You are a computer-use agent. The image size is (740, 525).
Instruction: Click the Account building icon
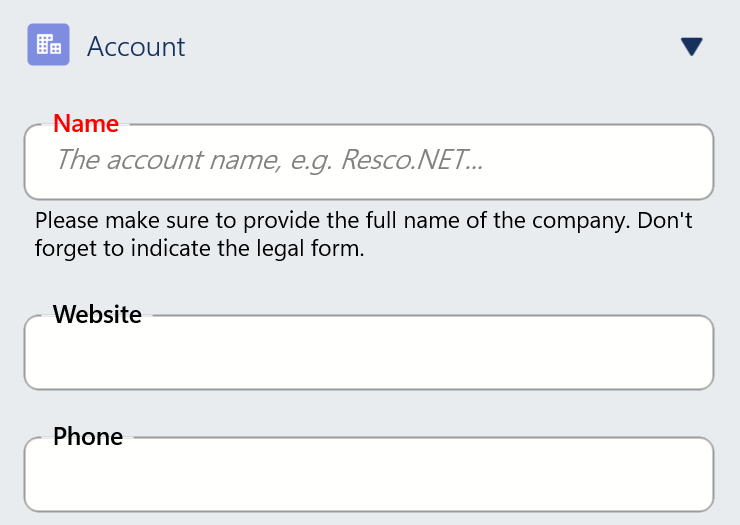tap(48, 45)
